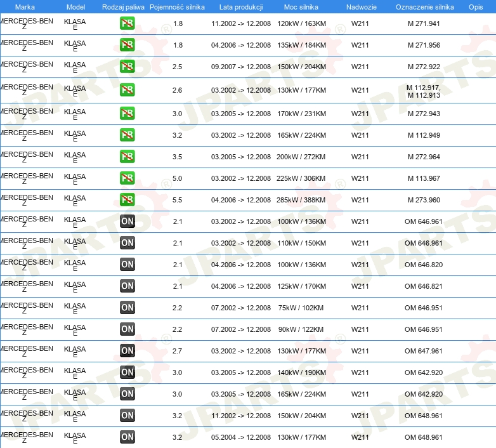
Task: Select the ON fuel icon for engine OM 646.821
Action: point(127,286)
